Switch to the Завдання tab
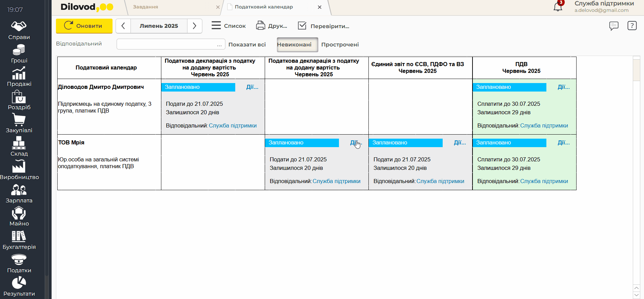Viewport: 644px width, 299px height. click(x=145, y=7)
